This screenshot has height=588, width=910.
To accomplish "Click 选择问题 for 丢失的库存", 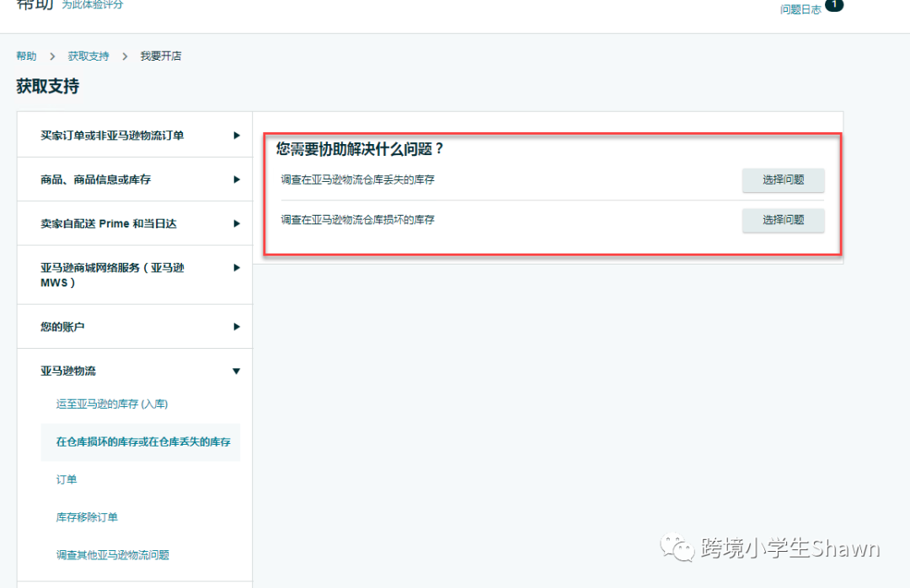I will 783,180.
